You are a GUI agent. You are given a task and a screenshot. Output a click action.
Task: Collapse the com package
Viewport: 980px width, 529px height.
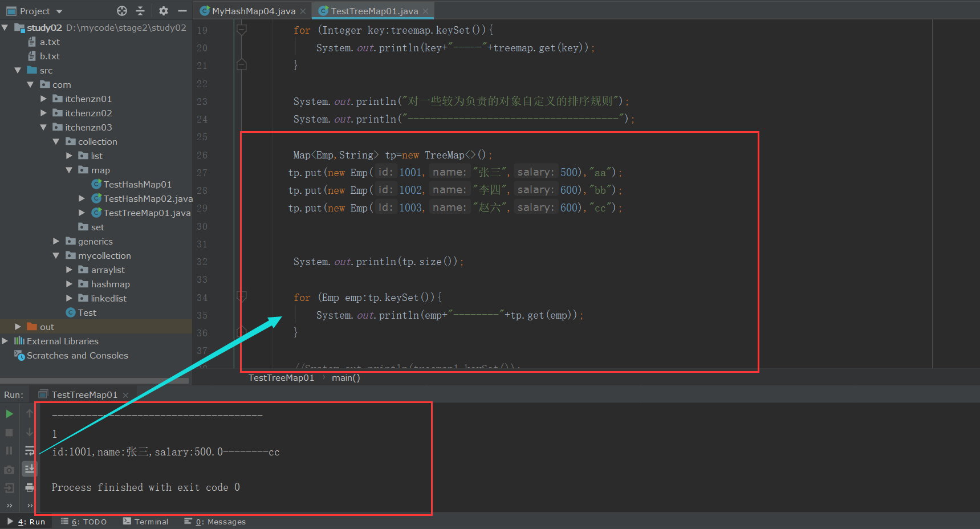pyautogui.click(x=30, y=84)
